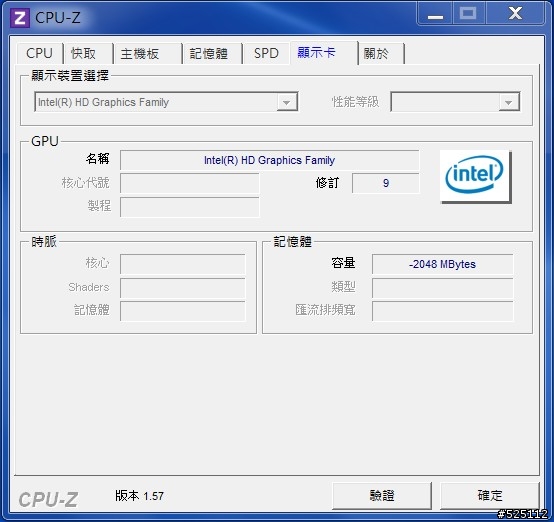Close the CPU-Z window
Image resolution: width=554 pixels, height=522 pixels.
(x=515, y=14)
